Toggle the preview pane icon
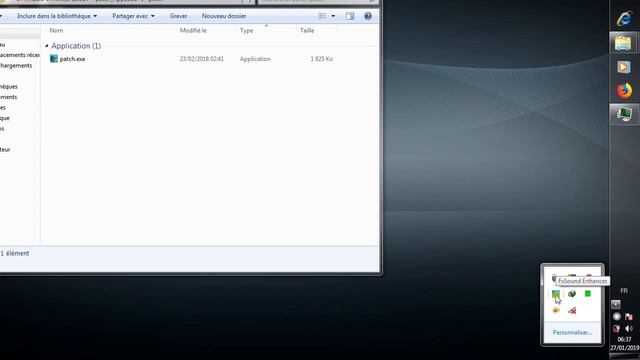The image size is (640, 360). 350,16
